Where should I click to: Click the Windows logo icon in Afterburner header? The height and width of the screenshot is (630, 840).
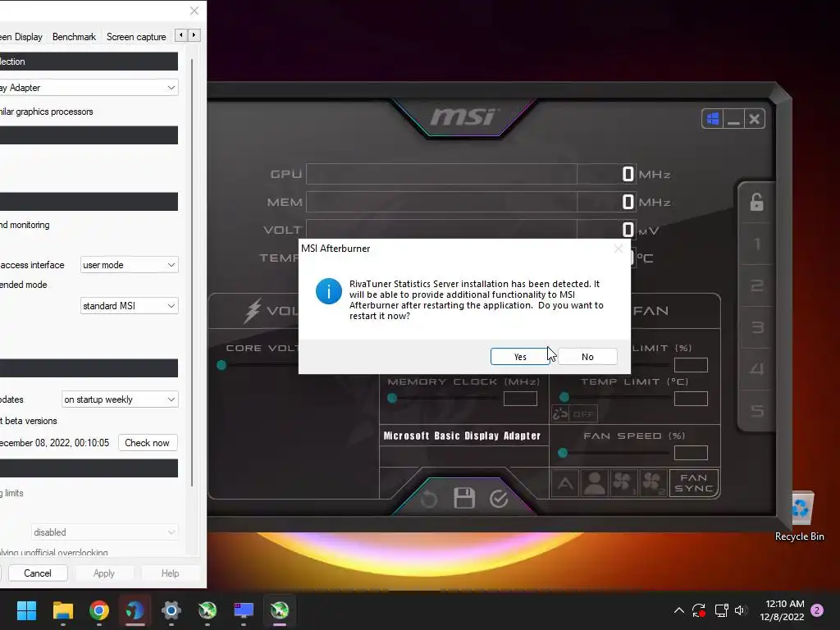[x=713, y=119]
